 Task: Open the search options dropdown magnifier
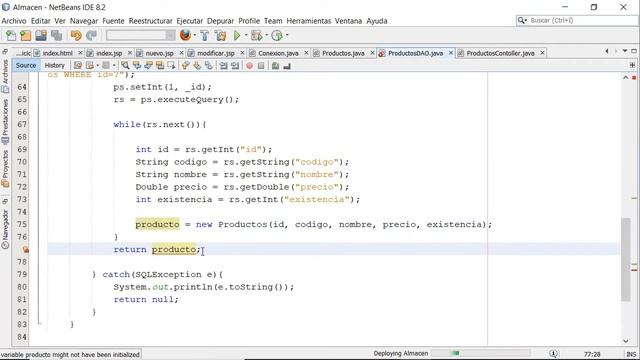pos(522,20)
